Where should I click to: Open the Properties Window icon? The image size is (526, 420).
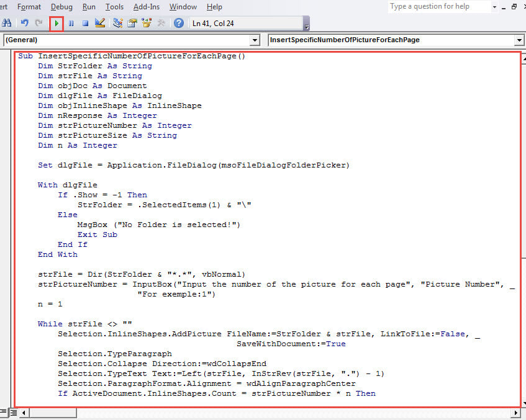coord(132,24)
